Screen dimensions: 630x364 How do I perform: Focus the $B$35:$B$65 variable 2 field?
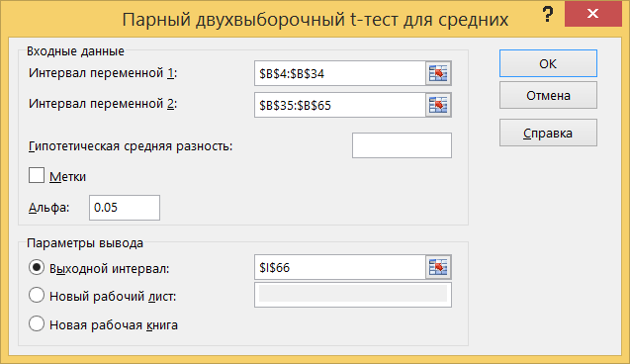click(340, 105)
